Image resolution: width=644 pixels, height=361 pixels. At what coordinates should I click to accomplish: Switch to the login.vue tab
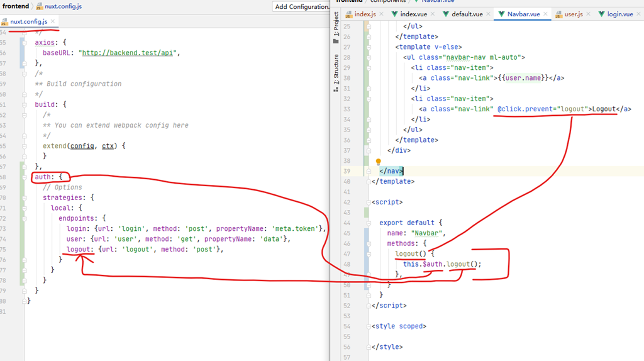point(620,14)
